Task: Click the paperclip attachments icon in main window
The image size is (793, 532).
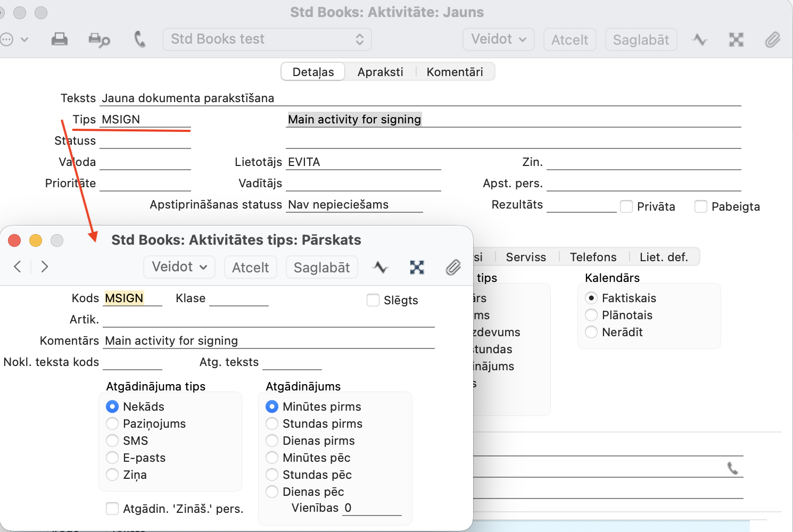Action: click(x=772, y=40)
